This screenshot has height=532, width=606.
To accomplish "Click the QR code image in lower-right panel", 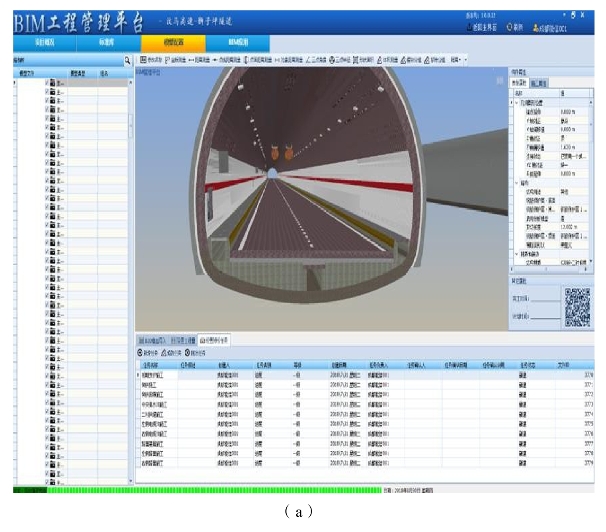I will [x=577, y=308].
